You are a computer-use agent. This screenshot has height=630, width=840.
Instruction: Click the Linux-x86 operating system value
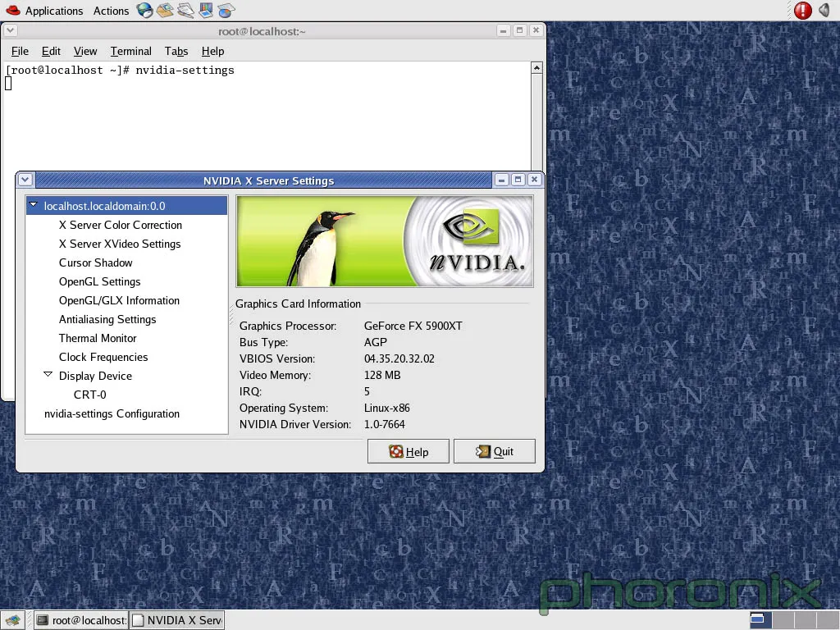[x=387, y=408]
